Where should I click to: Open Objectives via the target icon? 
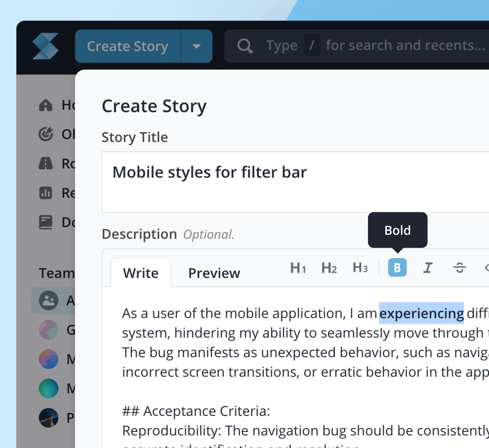tap(46, 134)
